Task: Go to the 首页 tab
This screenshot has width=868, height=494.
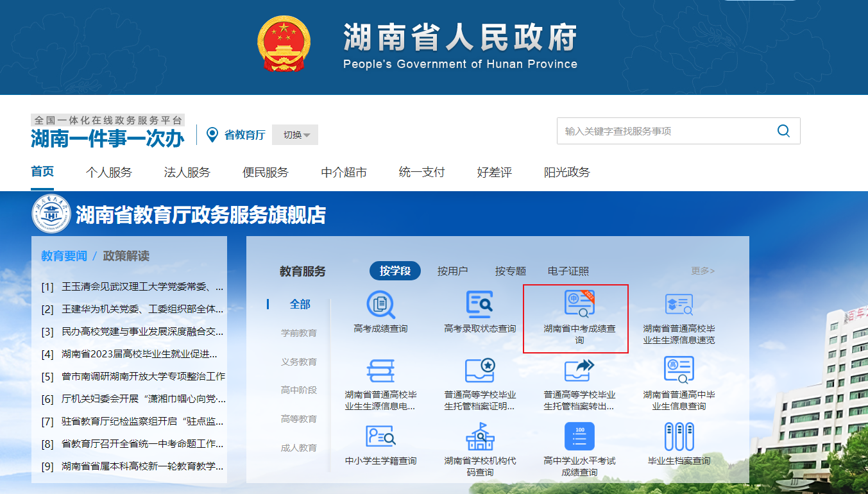Action: (x=42, y=172)
